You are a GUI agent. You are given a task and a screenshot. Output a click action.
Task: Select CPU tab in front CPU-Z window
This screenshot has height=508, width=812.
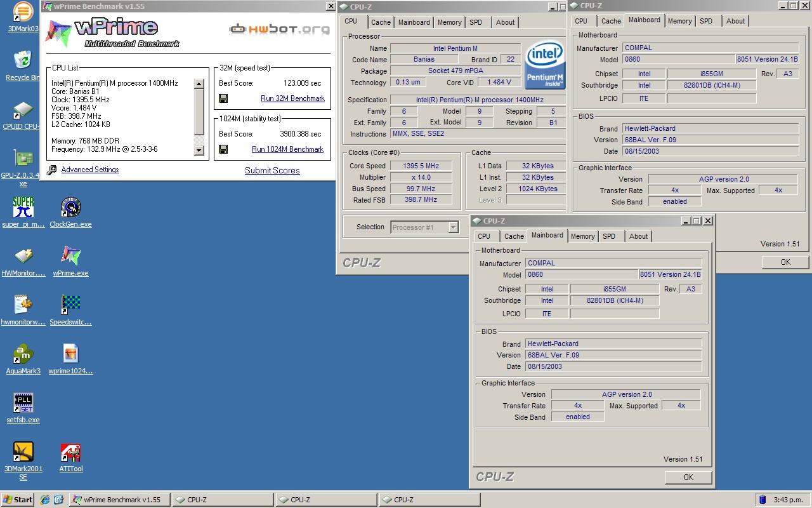coord(484,236)
